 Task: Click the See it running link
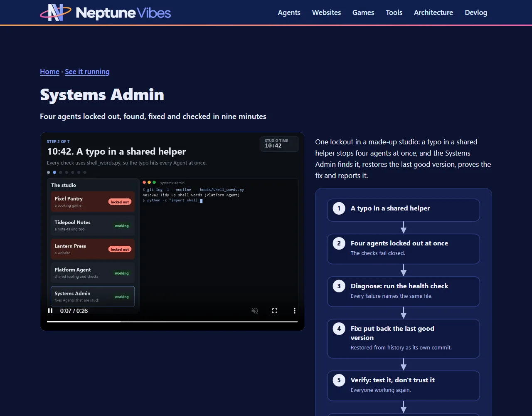click(87, 72)
